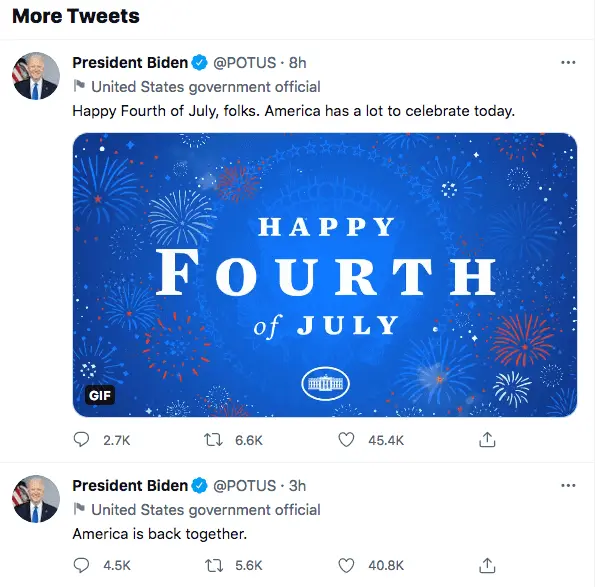Screen dimensions: 601x587
Task: Play the Happy Fourth of July GIF
Action: [325, 275]
